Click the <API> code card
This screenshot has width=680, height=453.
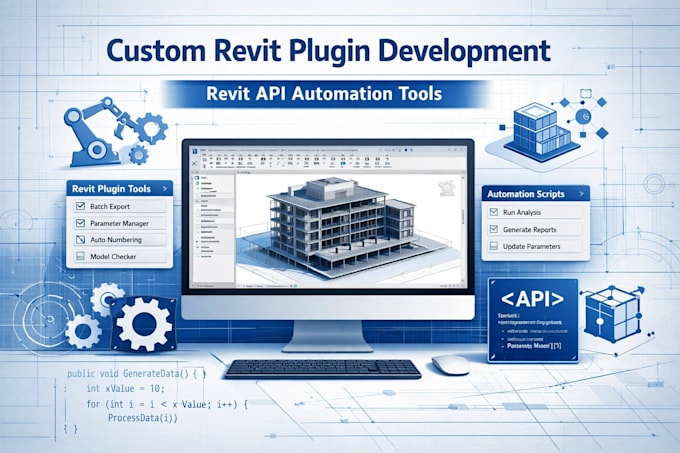tap(533, 320)
